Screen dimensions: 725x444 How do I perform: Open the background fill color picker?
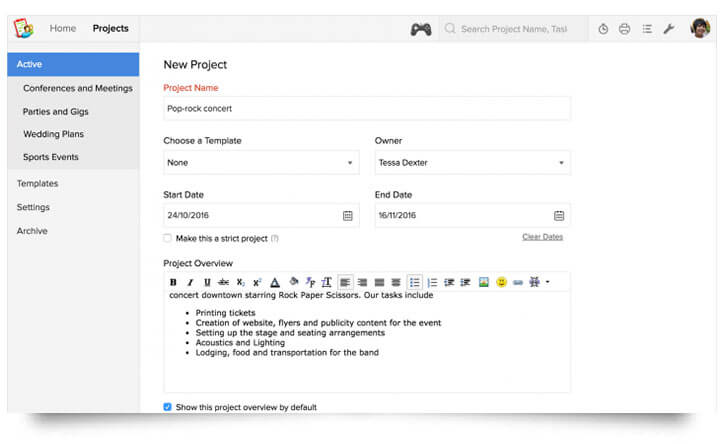coord(294,281)
